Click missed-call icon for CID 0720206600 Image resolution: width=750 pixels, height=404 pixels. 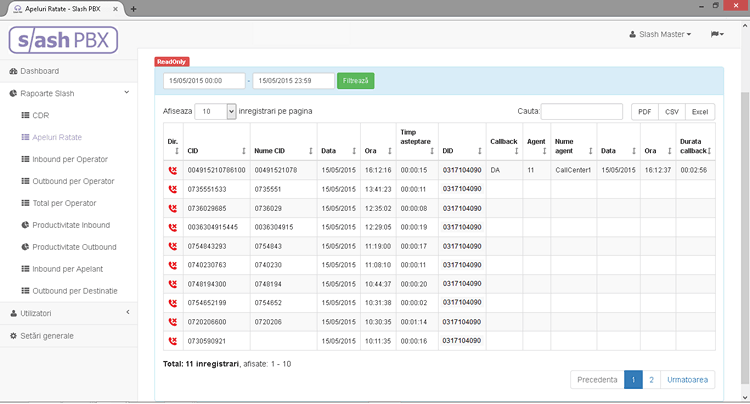[x=173, y=322]
